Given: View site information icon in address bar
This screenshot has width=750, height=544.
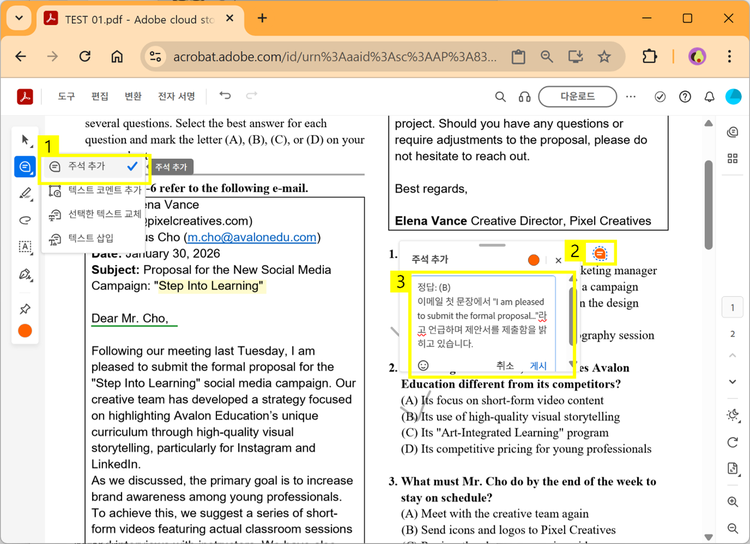Looking at the screenshot, I should [155, 56].
